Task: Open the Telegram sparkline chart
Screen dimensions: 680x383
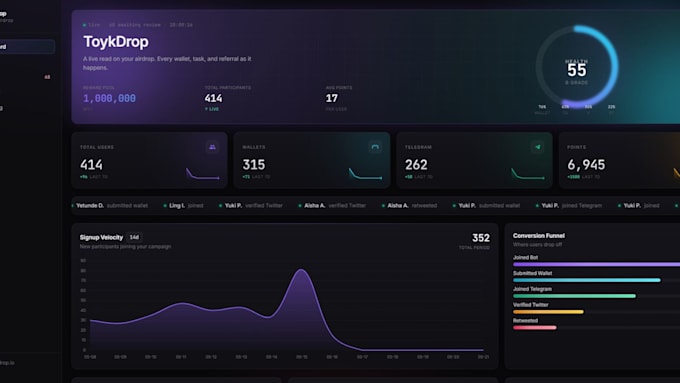Action: 528,174
